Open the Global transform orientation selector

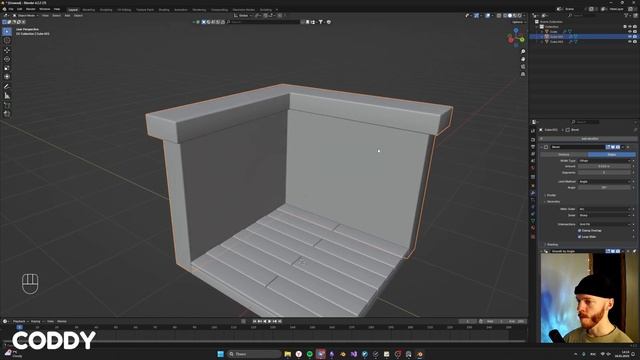tap(244, 16)
